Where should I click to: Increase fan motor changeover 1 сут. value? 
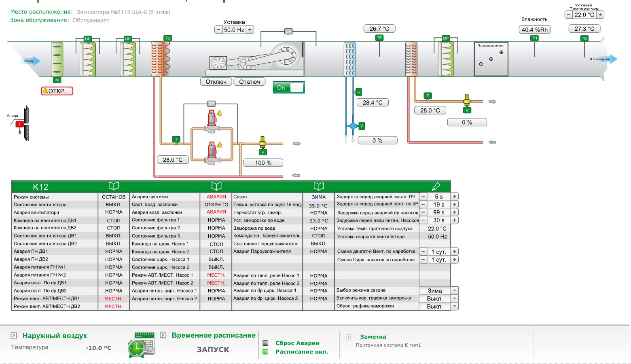[455, 252]
